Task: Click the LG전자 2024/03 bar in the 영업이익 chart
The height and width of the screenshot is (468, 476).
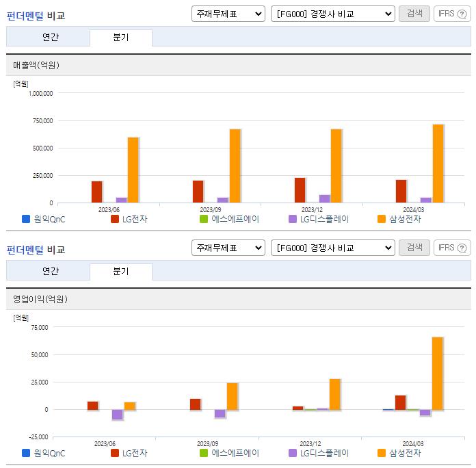Action: [400, 402]
